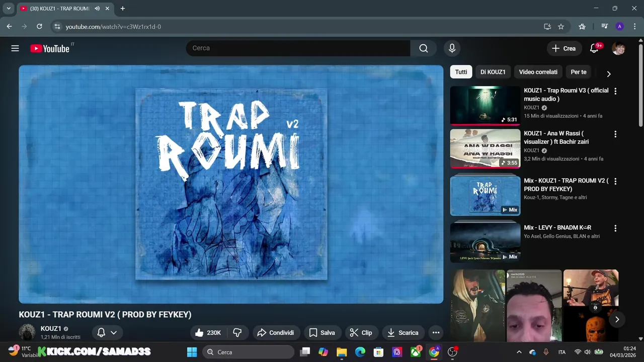Image resolution: width=644 pixels, height=362 pixels.
Task: Select the Di KOUZ1 filter chip
Action: tap(493, 72)
